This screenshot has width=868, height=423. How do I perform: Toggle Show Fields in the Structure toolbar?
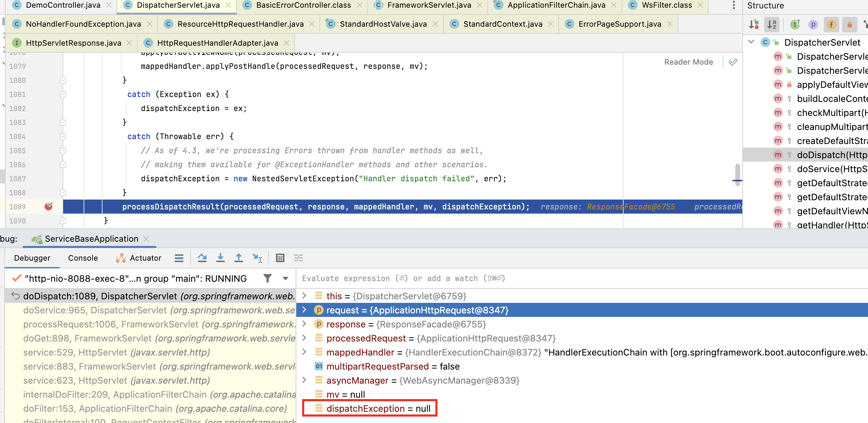point(831,24)
